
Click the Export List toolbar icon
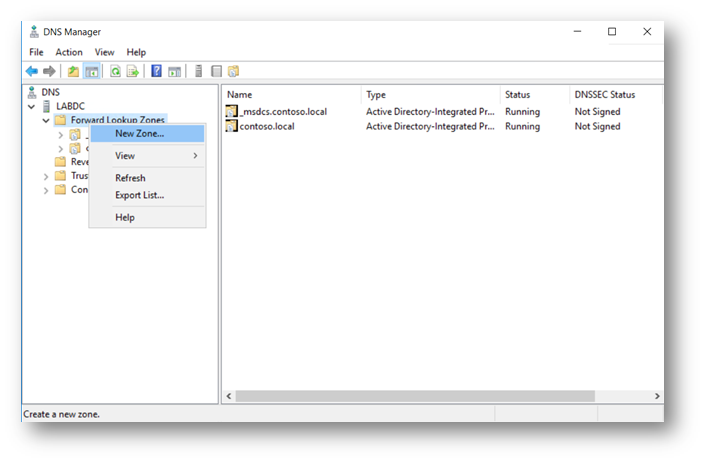(x=133, y=71)
